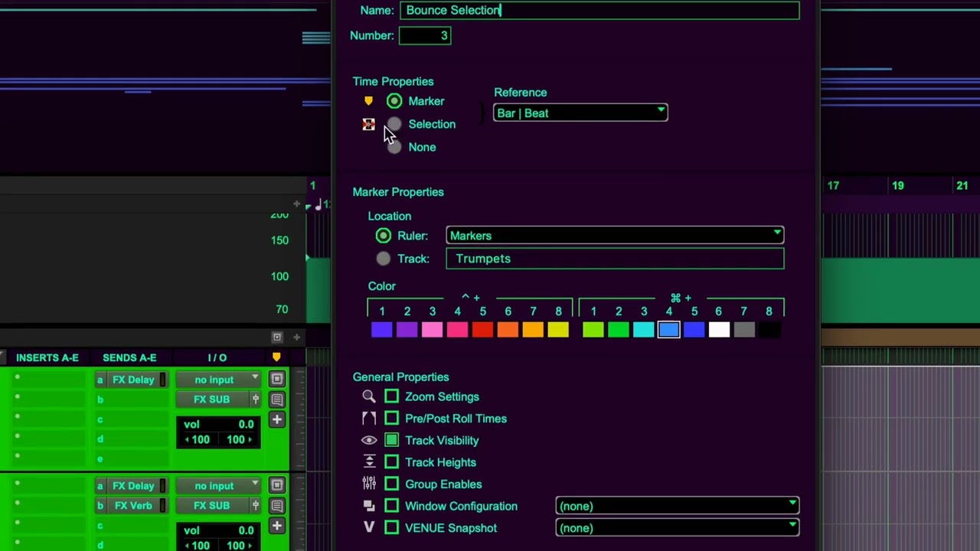Click the upper track's FX SUB output button
The height and width of the screenshot is (551, 980).
click(212, 399)
